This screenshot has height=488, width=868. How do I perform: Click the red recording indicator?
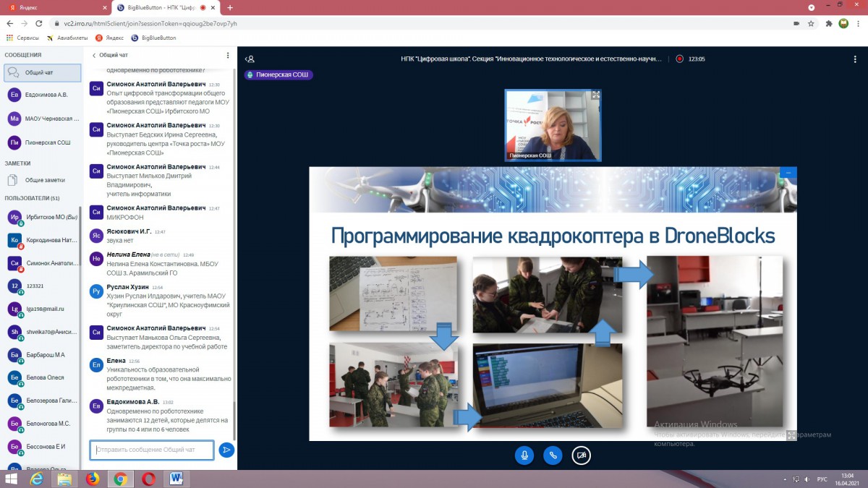coord(679,59)
